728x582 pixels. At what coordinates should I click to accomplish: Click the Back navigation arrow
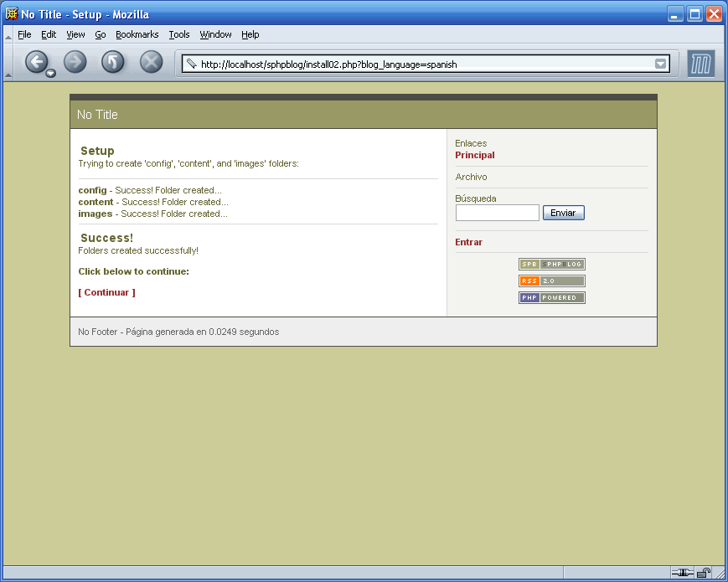coord(39,62)
